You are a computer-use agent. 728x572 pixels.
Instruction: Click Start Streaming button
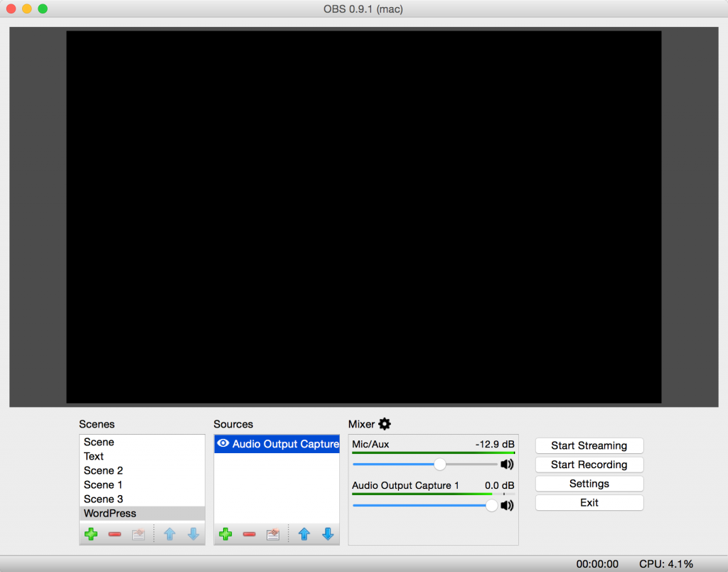(589, 445)
